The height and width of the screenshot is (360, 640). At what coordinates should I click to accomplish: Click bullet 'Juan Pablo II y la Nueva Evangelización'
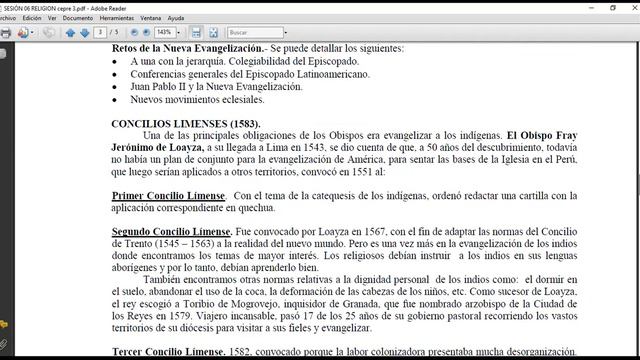coord(216,87)
